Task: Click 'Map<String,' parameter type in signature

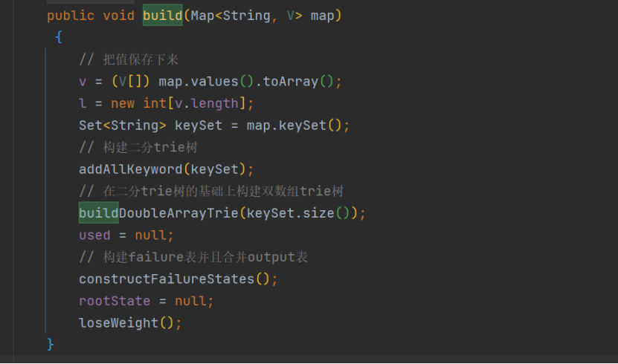Action: [234, 16]
